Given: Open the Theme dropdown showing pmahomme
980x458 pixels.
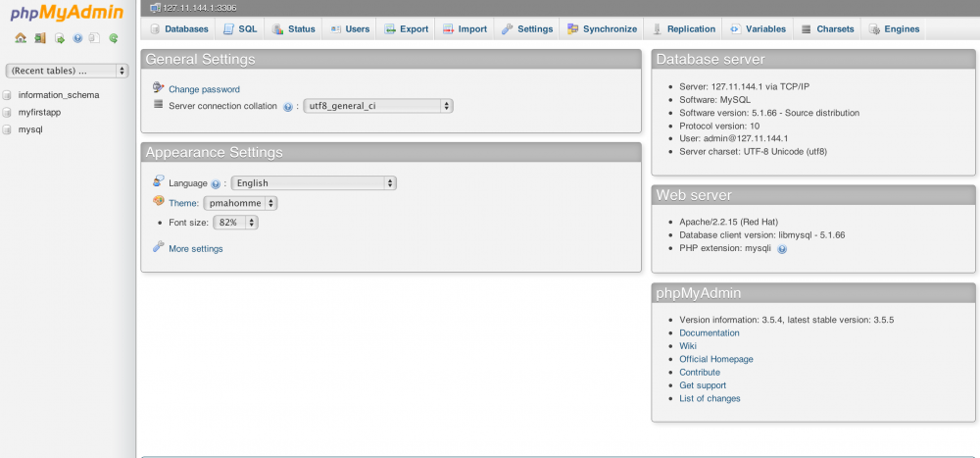Looking at the screenshot, I should click(240, 203).
